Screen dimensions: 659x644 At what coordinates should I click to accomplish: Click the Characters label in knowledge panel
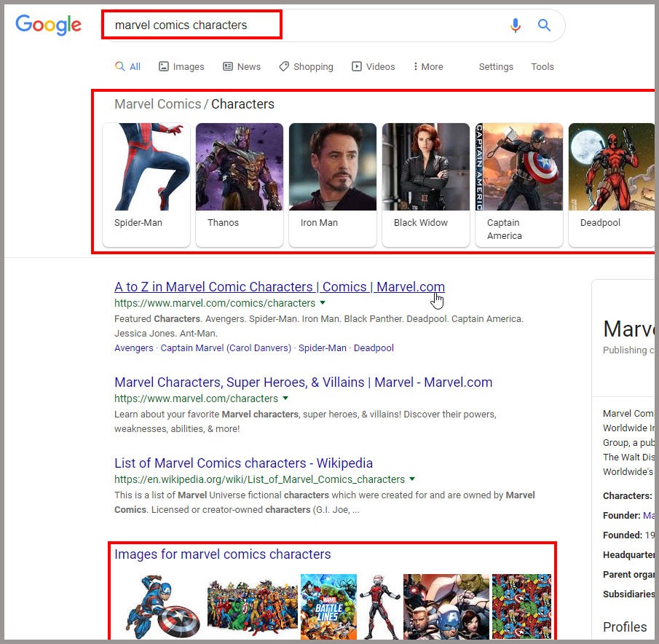pos(627,495)
